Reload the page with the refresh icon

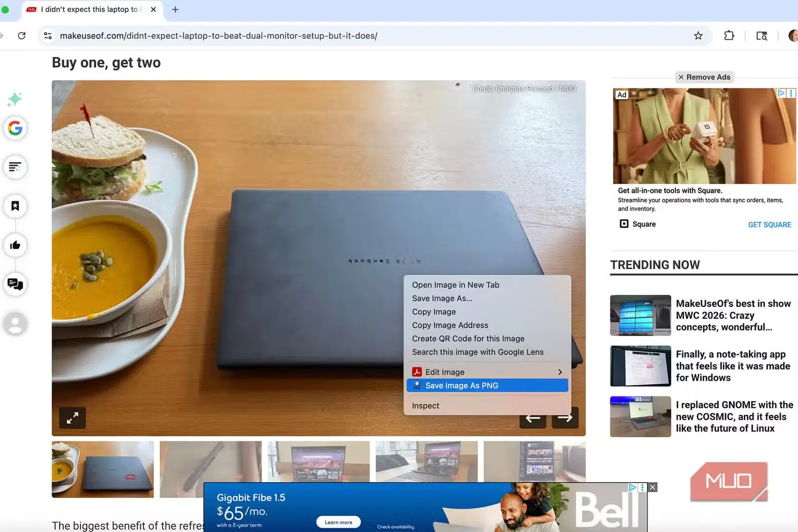(x=21, y=35)
